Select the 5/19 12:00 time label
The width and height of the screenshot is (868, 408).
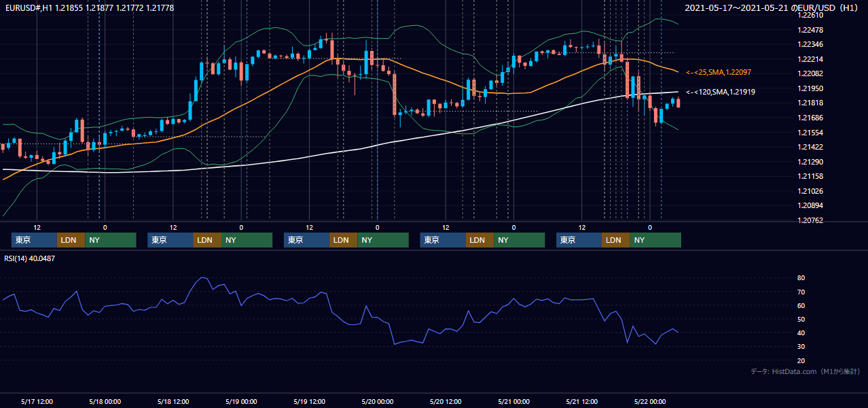tap(310, 401)
